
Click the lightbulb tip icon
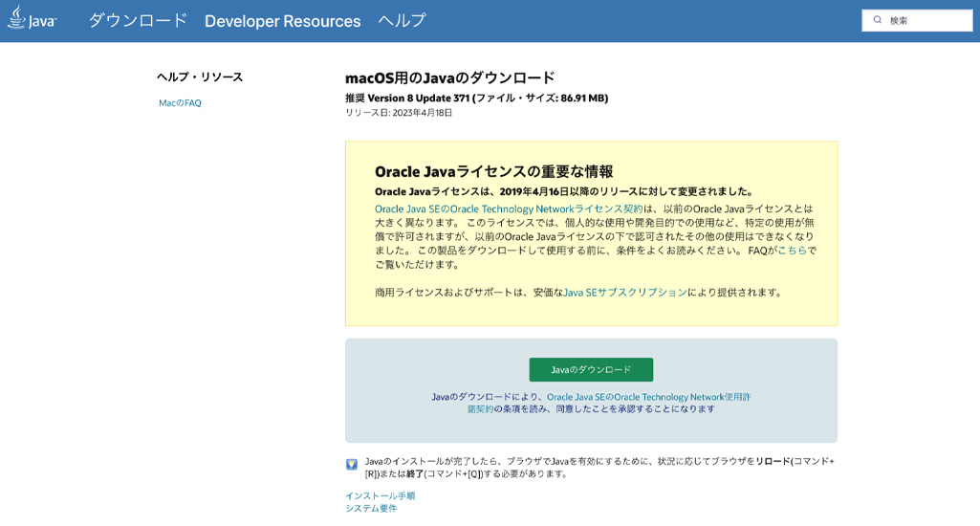point(351,464)
